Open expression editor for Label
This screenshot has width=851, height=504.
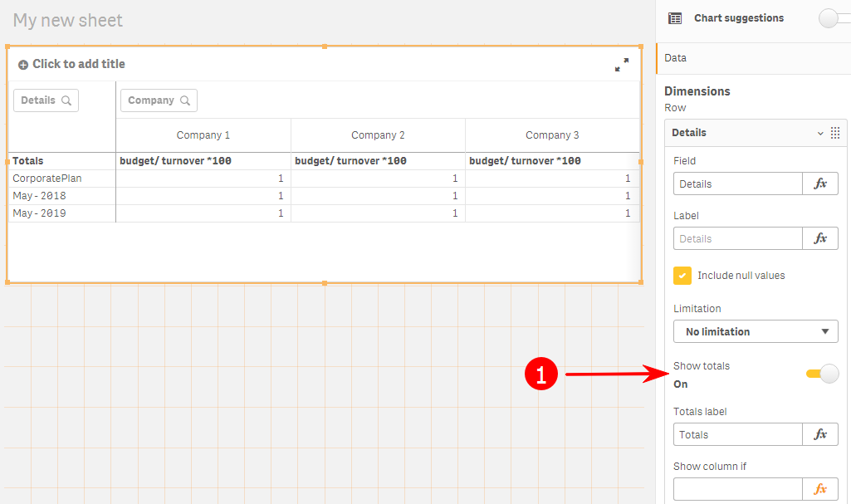tap(820, 238)
